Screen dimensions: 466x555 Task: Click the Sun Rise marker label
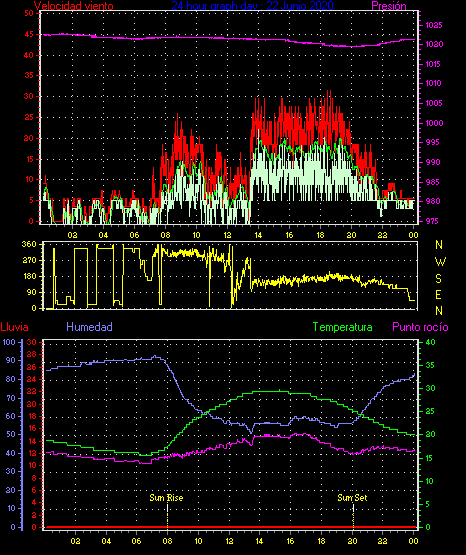coord(166,498)
